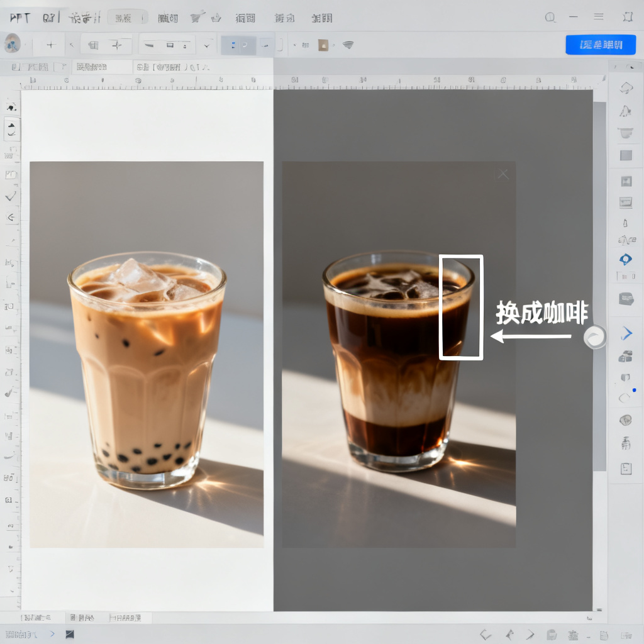Click the circled left-arrow icon in the left toolbar
This screenshot has width=644, height=644.
[x=11, y=217]
